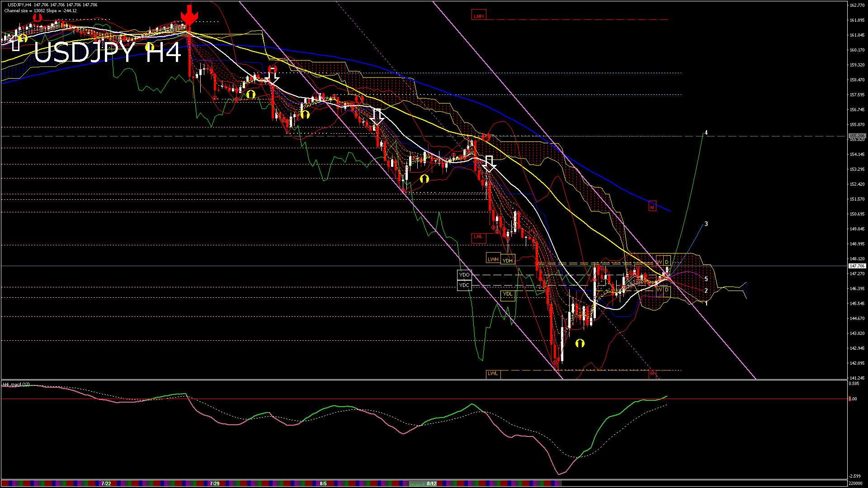The width and height of the screenshot is (868, 488).
Task: Click projection line endpoint labeled 4
Action: 706,133
